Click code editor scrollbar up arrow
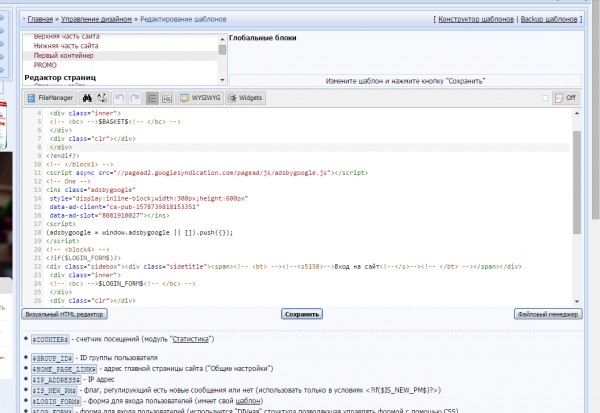Image resolution: width=600 pixels, height=413 pixels. tap(577, 113)
